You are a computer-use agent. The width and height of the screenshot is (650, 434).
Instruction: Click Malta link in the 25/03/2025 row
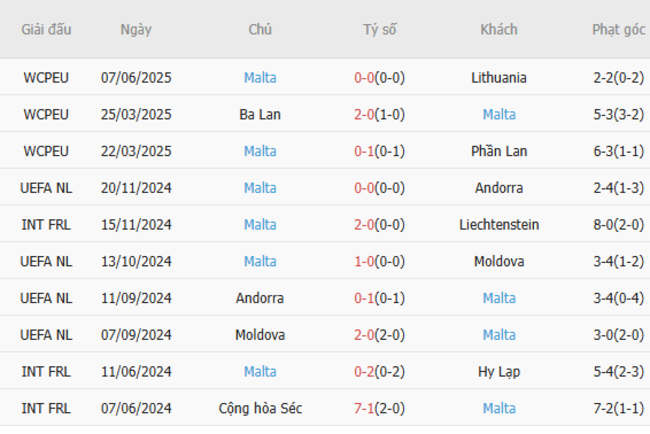click(x=499, y=114)
